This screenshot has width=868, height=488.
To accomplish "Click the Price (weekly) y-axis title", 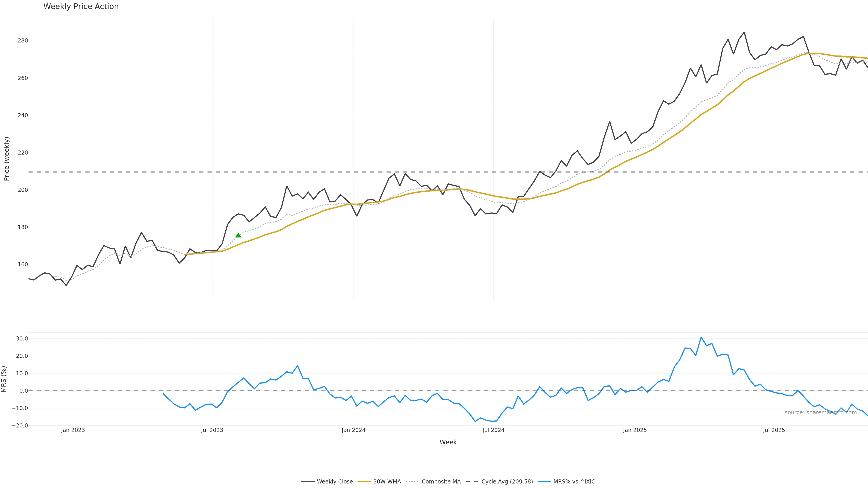I will click(x=6, y=159).
